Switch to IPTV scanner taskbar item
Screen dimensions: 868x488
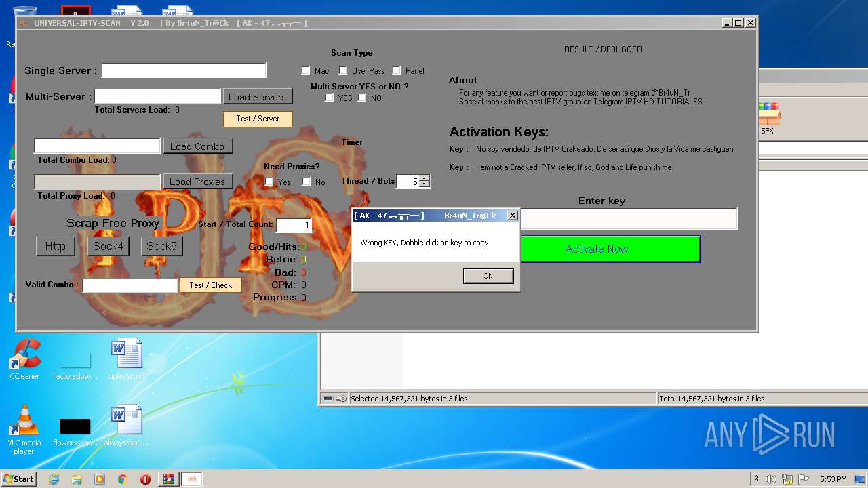pos(191,479)
